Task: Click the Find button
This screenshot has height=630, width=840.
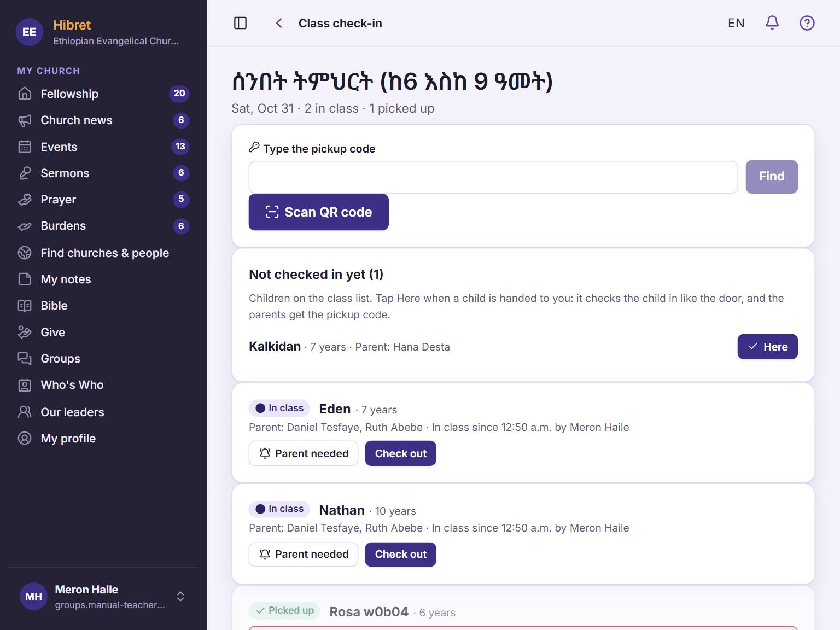Action: pos(772,177)
